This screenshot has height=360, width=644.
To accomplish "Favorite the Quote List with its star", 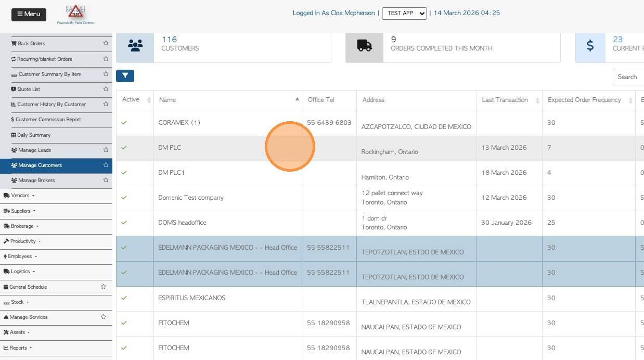I will (106, 89).
